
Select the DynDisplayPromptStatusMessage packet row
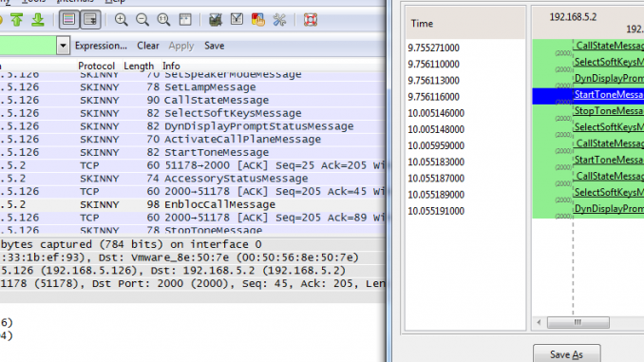(x=193, y=126)
